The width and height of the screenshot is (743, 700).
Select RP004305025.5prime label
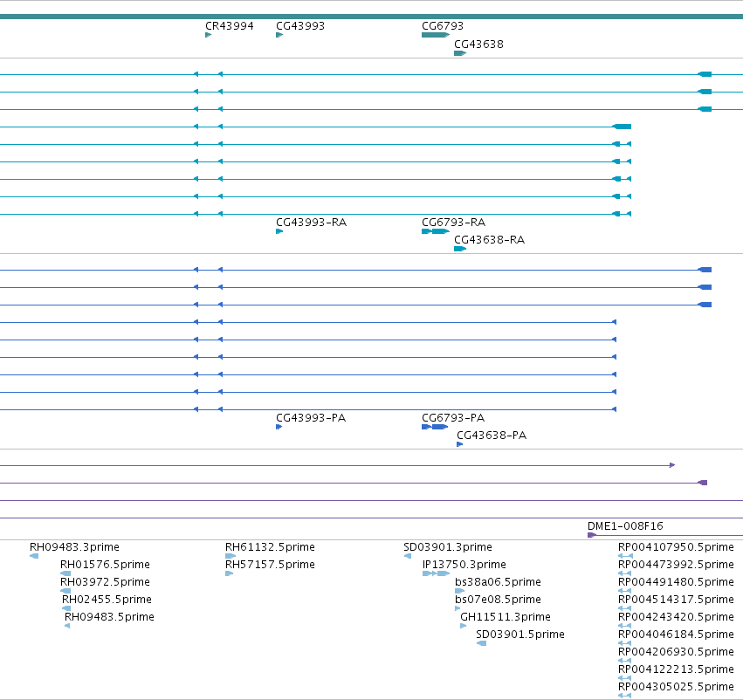(x=676, y=687)
